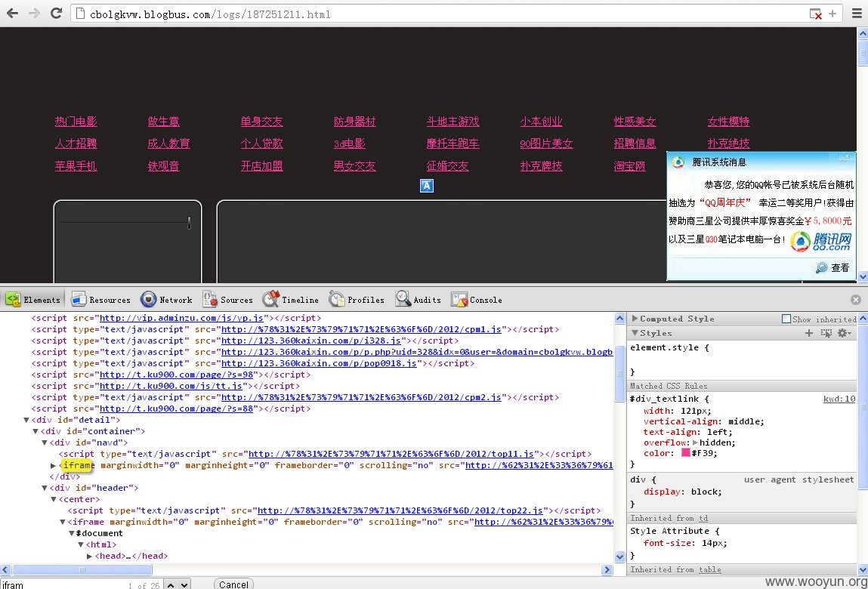Image resolution: width=868 pixels, height=589 pixels.
Task: Click the 淘宝网 link
Action: pos(629,165)
